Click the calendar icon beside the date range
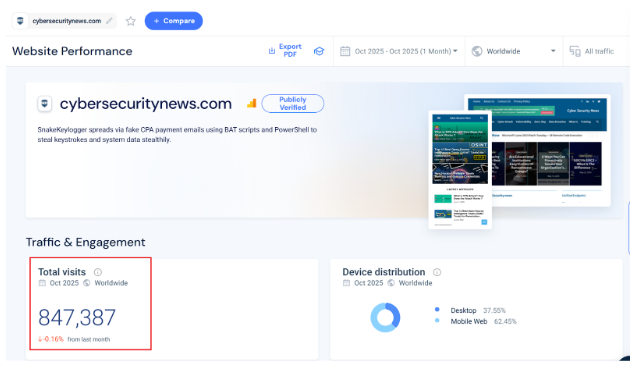 tap(345, 51)
